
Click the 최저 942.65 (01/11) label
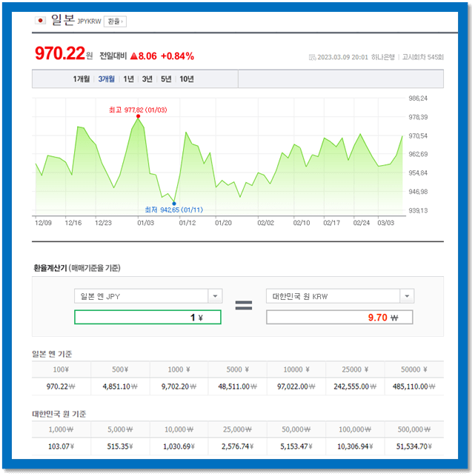pos(174,209)
